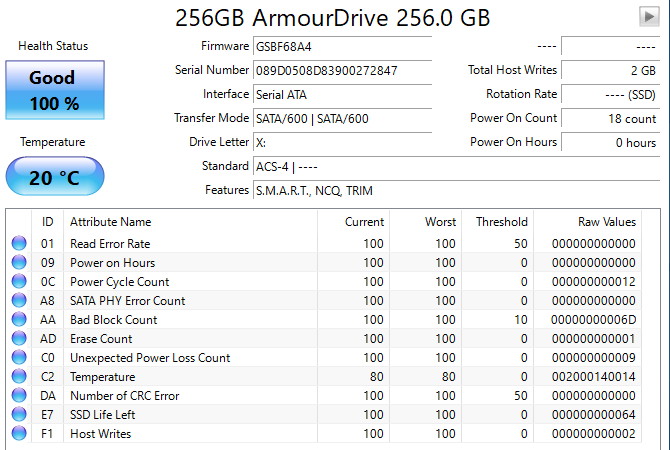
Task: Click raw value 00000000006D
Action: point(594,320)
